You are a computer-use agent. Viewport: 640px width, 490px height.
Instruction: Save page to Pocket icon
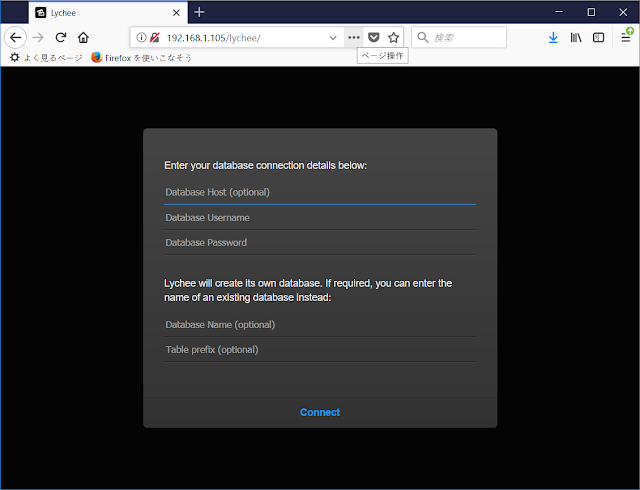[373, 38]
